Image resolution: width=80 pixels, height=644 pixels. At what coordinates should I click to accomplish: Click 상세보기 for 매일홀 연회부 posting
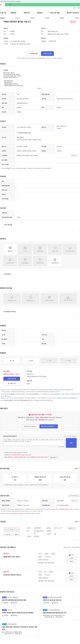[71, 558]
